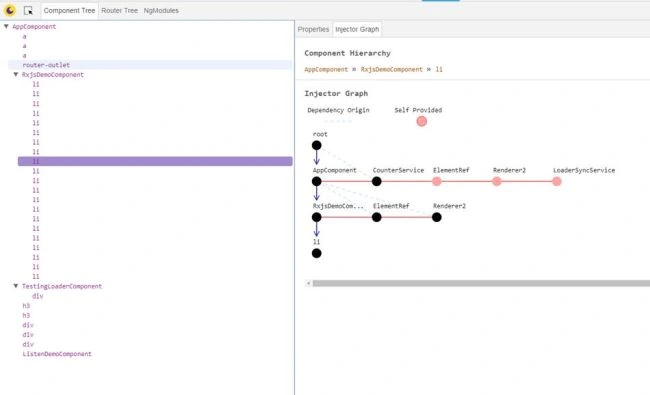The height and width of the screenshot is (395, 650).
Task: Toggle the dark theme moon icon
Action: coord(10,10)
